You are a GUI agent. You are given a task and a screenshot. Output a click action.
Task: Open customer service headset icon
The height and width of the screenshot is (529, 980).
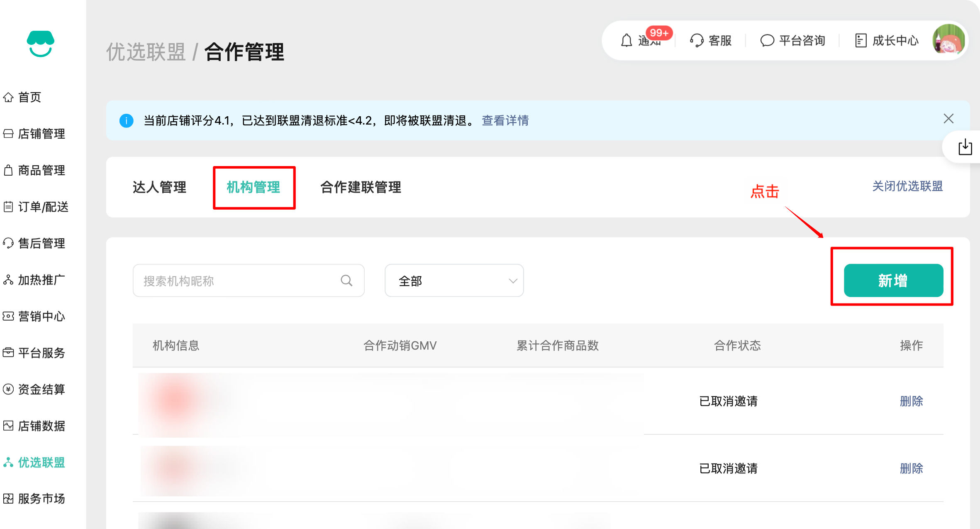[x=697, y=41]
